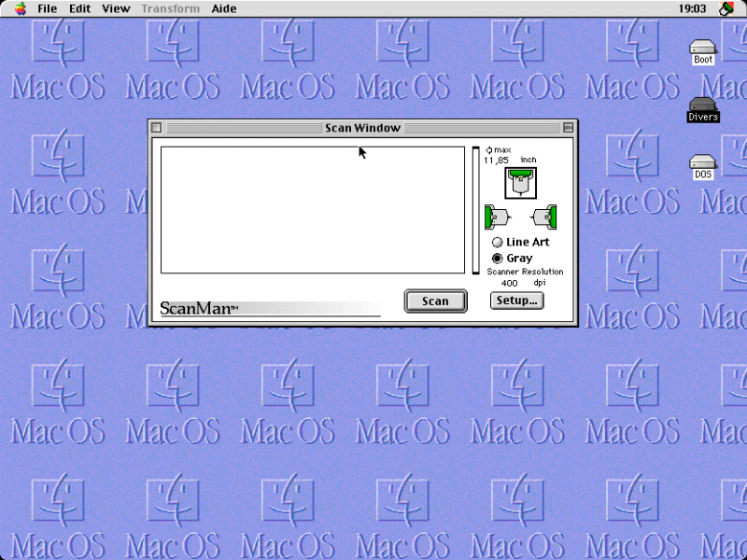Open the Edit menu

point(80,8)
